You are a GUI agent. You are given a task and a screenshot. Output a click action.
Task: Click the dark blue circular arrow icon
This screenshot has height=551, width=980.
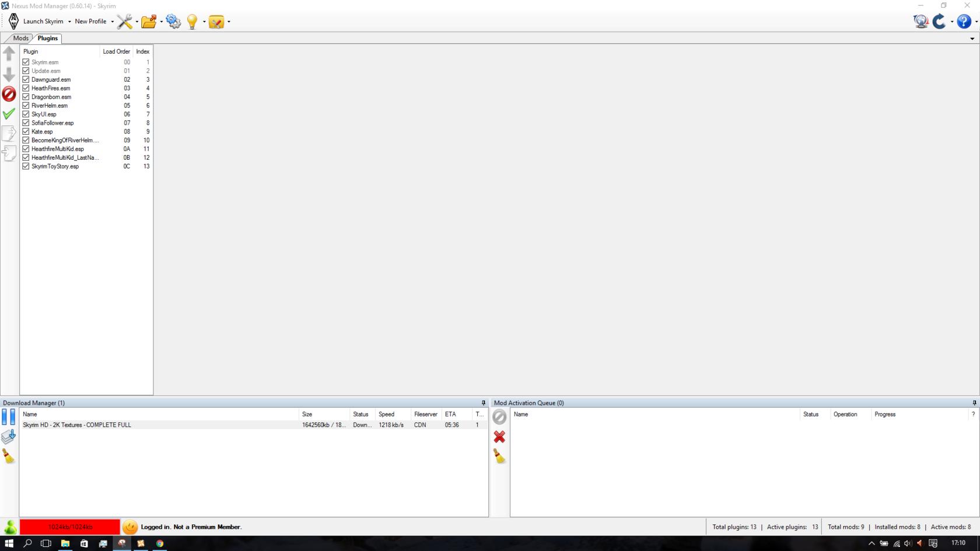[x=939, y=22]
